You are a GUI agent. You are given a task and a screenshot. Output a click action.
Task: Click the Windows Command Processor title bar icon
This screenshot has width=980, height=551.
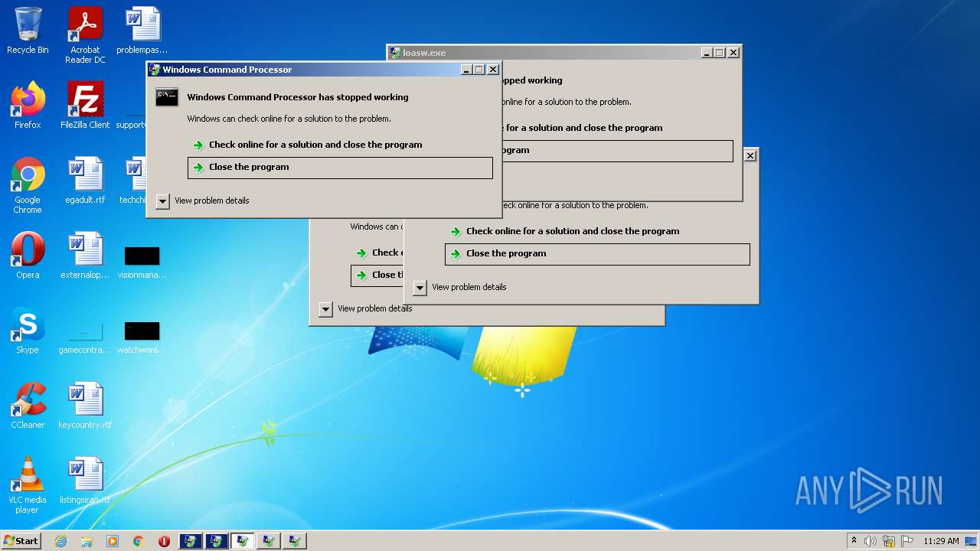(155, 70)
